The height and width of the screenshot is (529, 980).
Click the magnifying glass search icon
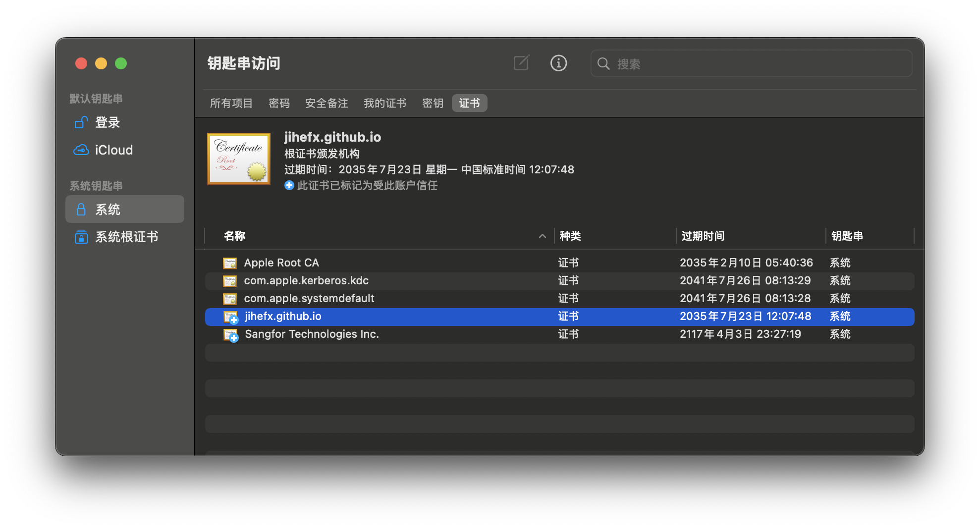click(x=603, y=64)
